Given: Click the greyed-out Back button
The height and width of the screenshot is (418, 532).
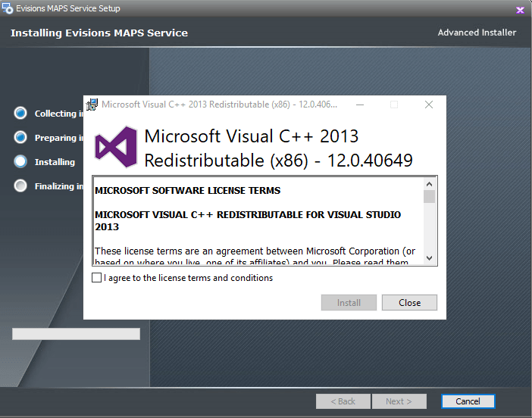Looking at the screenshot, I should pos(343,401).
